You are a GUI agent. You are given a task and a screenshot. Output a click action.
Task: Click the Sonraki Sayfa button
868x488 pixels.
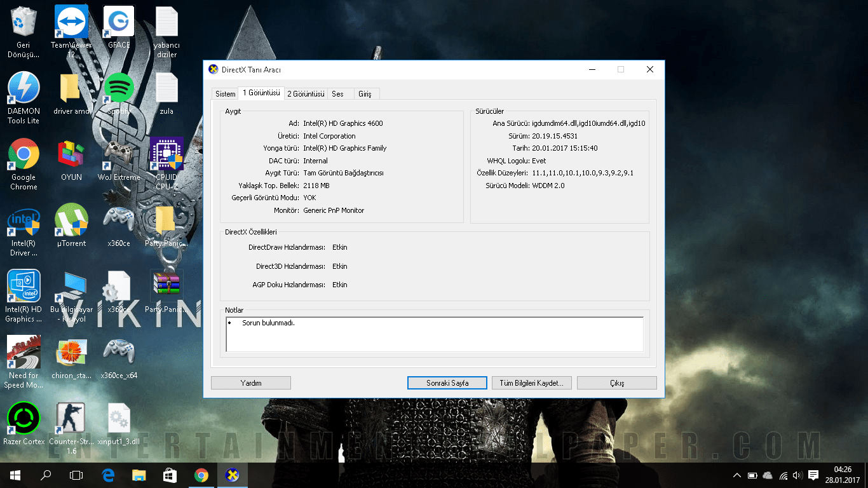[x=447, y=383]
